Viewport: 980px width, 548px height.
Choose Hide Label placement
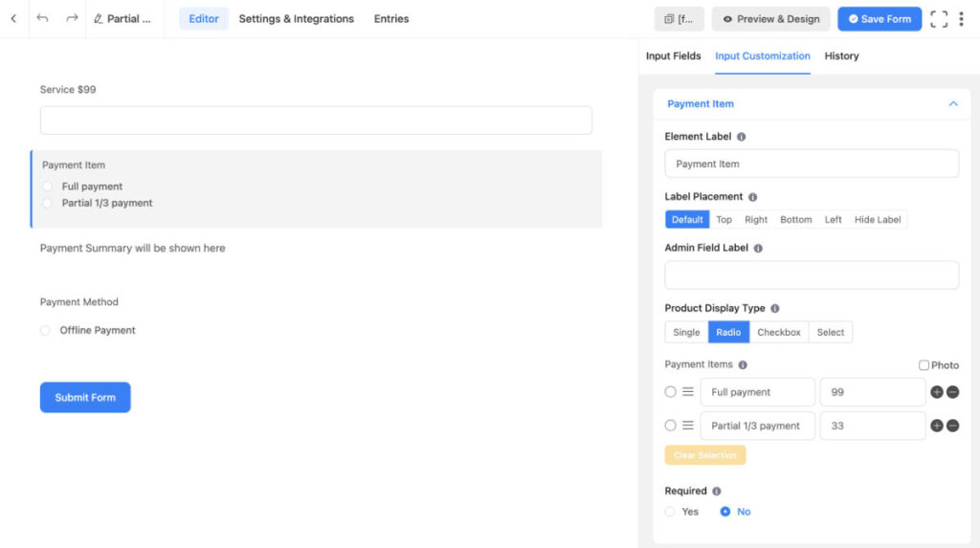click(878, 219)
